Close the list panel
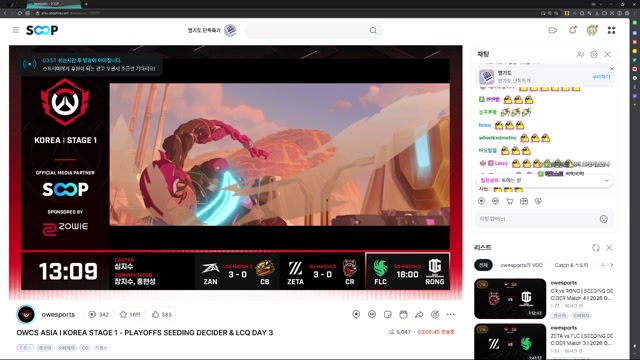Viewport: 640px width, 360px height. 609,247
